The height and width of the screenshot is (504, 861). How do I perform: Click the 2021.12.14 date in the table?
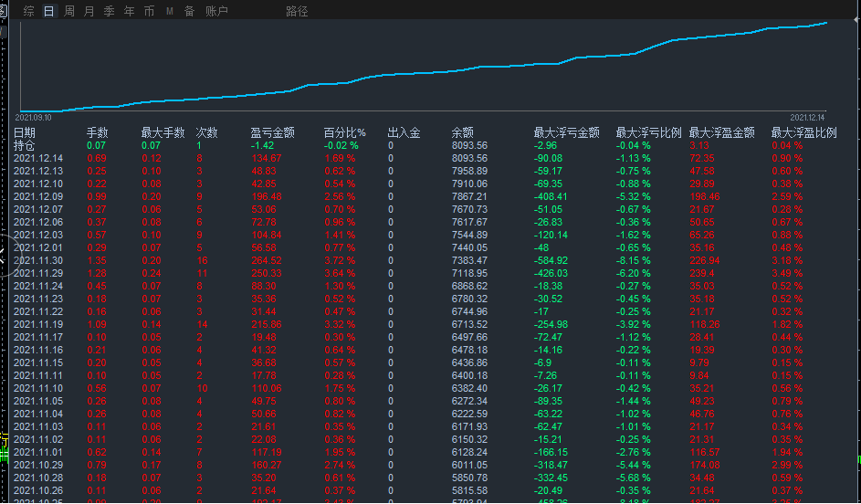tap(38, 158)
